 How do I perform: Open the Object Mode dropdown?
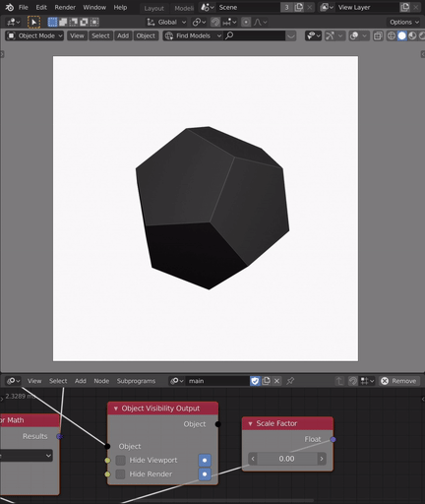34,35
